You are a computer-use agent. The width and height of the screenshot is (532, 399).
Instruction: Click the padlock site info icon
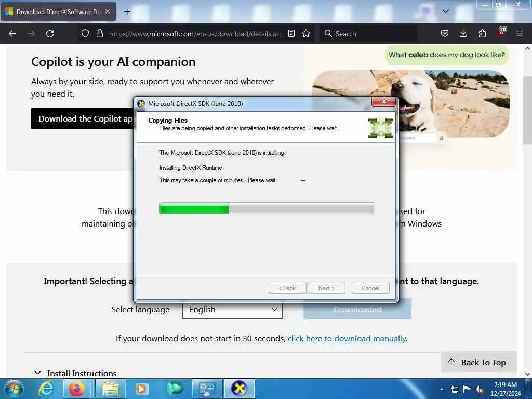point(99,34)
